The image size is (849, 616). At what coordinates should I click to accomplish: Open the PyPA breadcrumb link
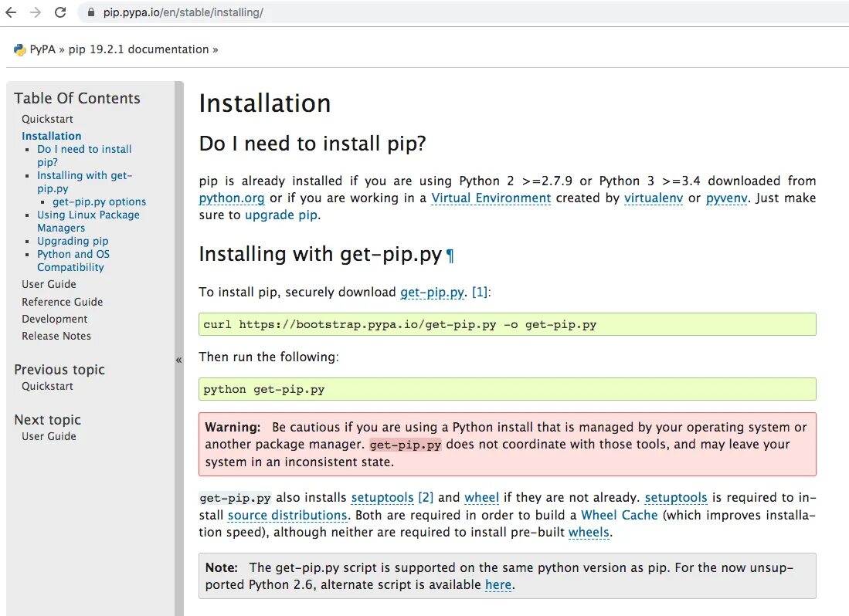pos(42,49)
